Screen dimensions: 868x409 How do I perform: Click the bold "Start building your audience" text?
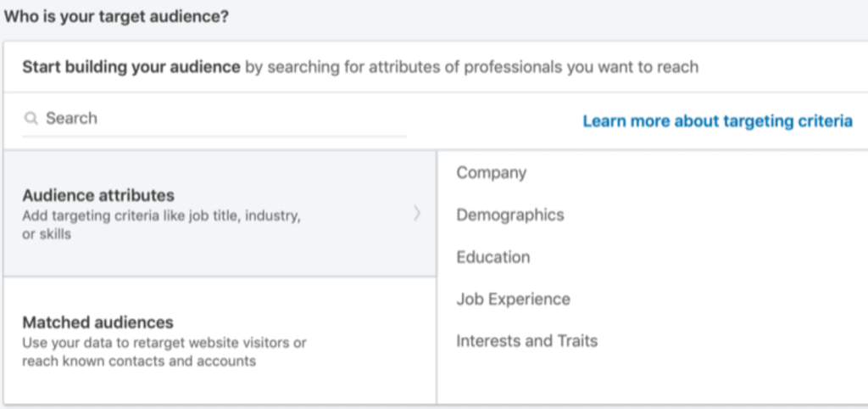coord(131,68)
